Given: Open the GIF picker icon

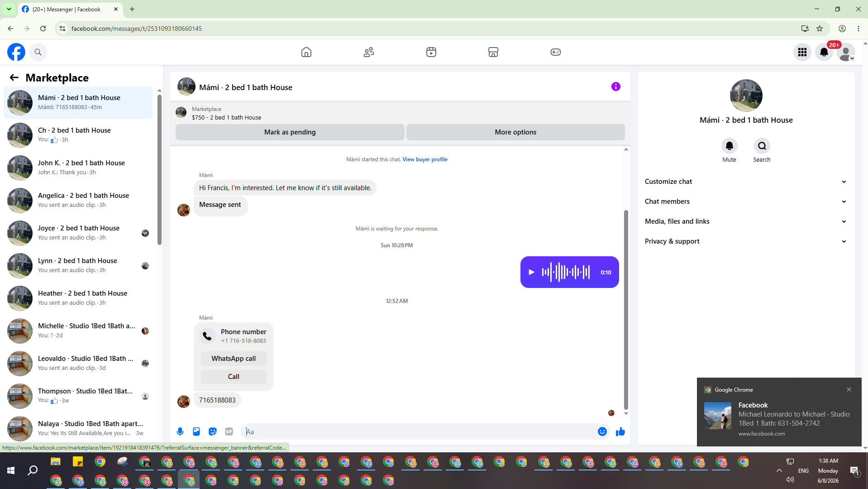Looking at the screenshot, I should (x=229, y=431).
